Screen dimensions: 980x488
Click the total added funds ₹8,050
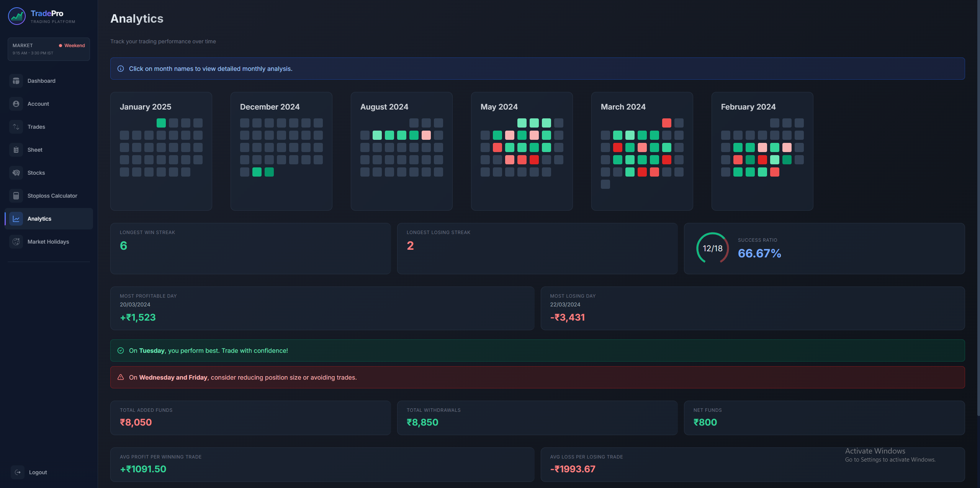tap(136, 422)
